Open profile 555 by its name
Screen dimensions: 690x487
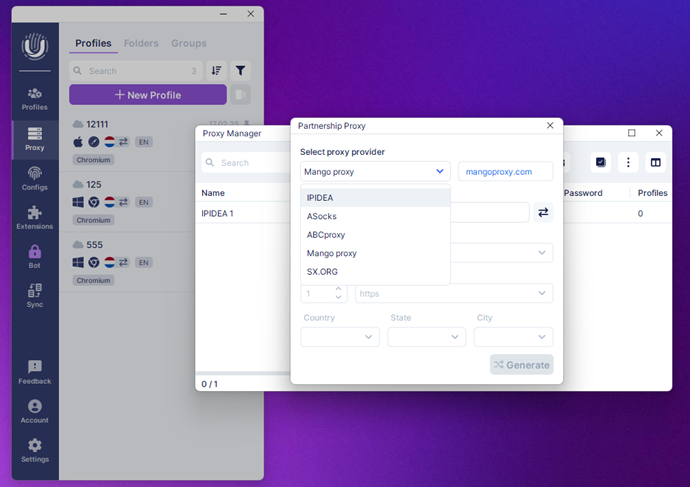click(95, 245)
